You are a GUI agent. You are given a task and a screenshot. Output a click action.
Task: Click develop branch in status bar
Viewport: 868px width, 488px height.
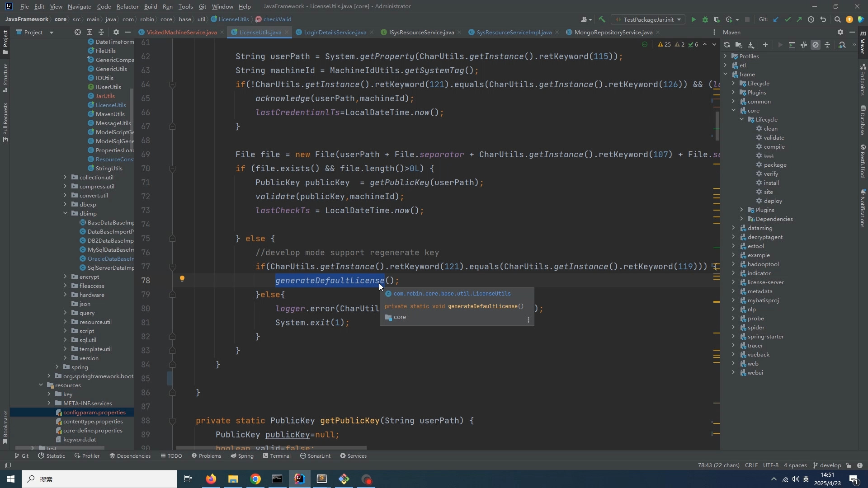pos(827,465)
